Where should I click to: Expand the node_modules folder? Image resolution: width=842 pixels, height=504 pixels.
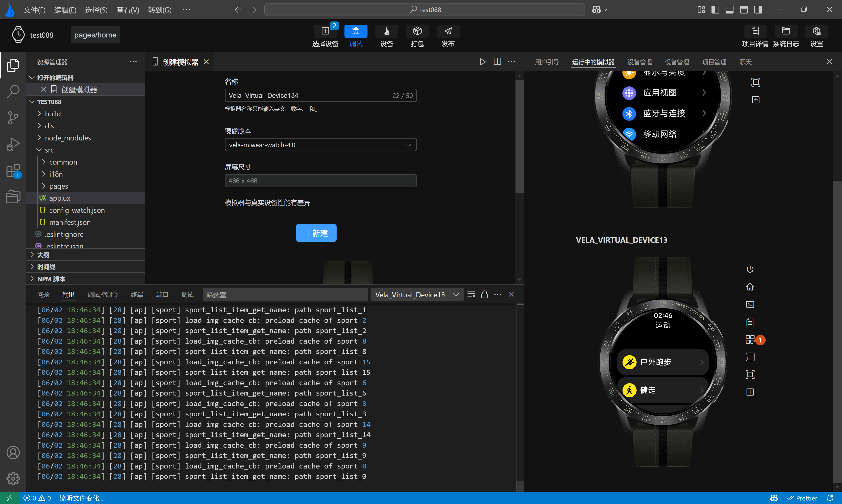coord(68,138)
